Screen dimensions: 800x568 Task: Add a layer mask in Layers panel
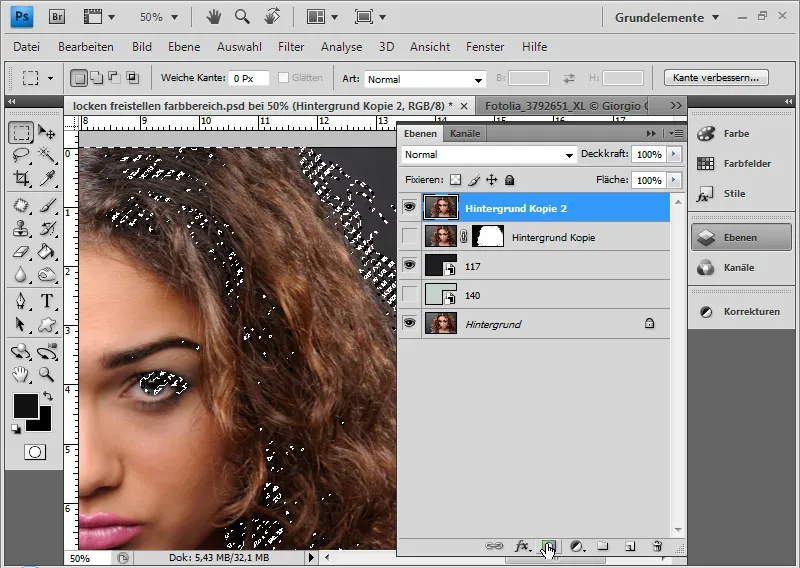click(549, 547)
